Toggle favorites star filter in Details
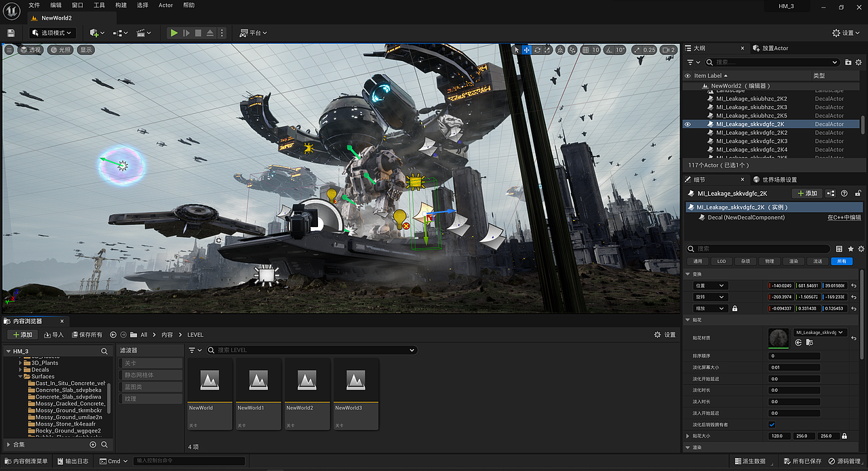Viewport: 868px width, 471px height. pos(850,249)
